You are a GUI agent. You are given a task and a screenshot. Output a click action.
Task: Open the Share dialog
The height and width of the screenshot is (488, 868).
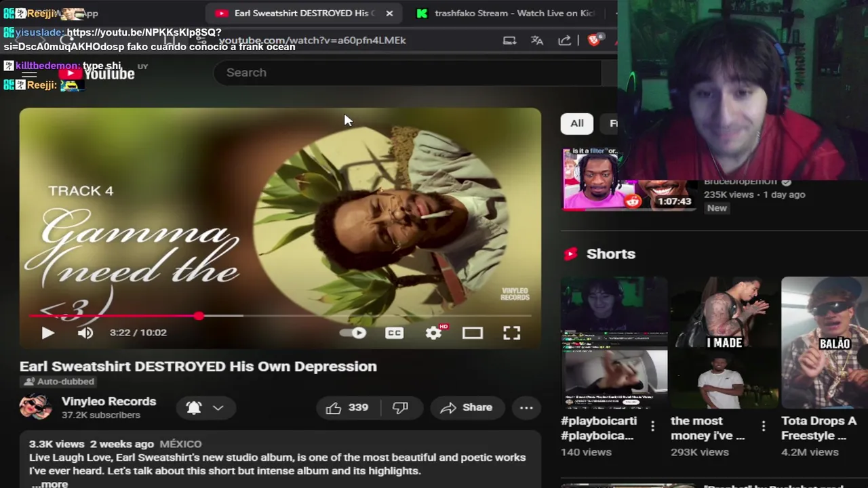pos(466,407)
